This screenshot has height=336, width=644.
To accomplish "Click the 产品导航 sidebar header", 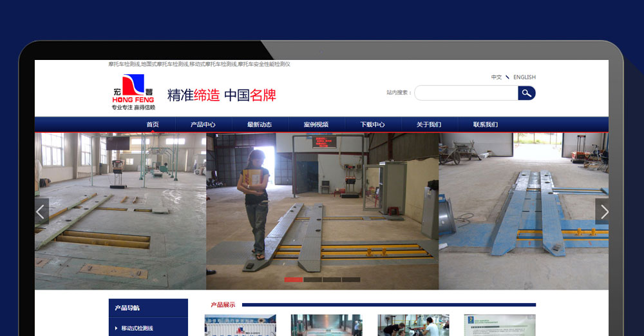I will [148, 308].
